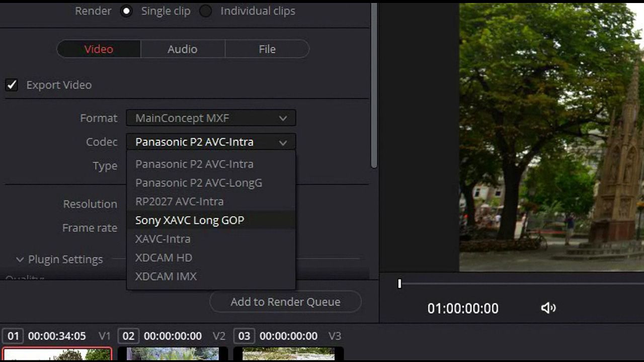The height and width of the screenshot is (362, 644).
Task: Choose Sony XAVC Long GOP codec
Action: [x=190, y=220]
